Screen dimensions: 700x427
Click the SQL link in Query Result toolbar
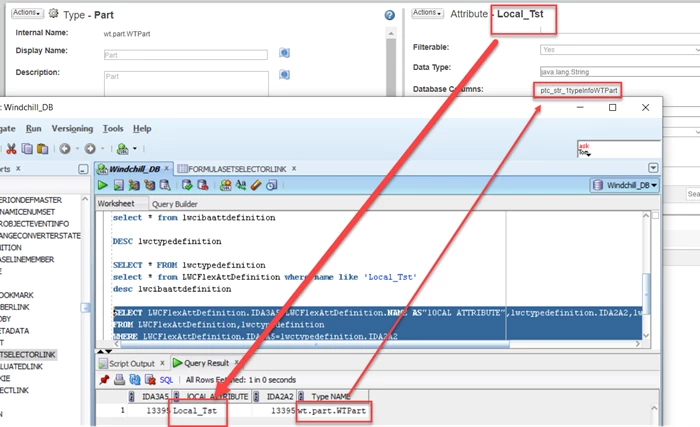coord(166,380)
